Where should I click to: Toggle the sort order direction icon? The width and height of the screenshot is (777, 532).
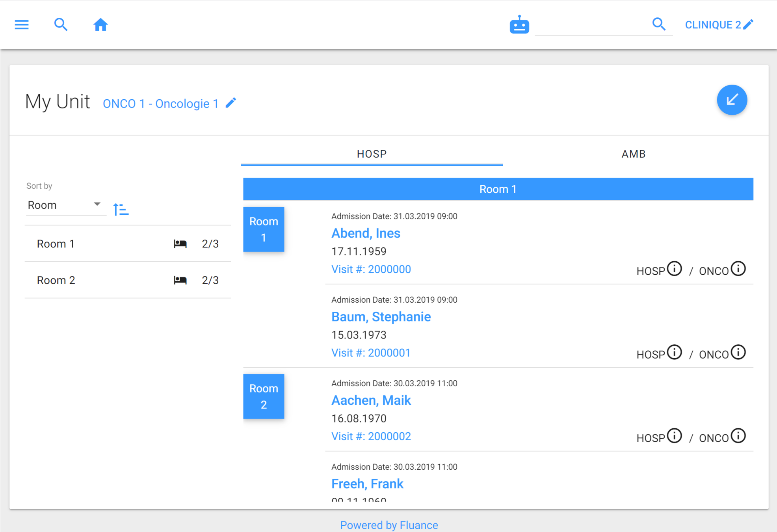(121, 209)
